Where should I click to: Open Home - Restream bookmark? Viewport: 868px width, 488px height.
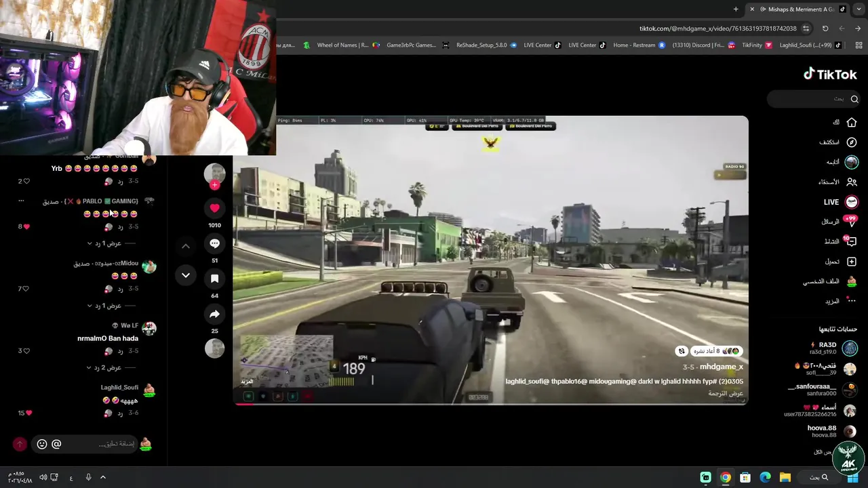click(x=639, y=45)
